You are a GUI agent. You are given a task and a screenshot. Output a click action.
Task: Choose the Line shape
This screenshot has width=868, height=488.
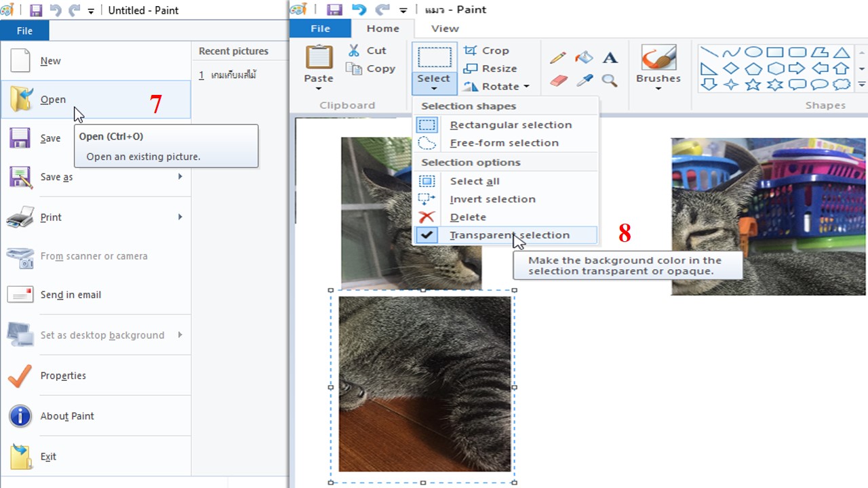[709, 52]
